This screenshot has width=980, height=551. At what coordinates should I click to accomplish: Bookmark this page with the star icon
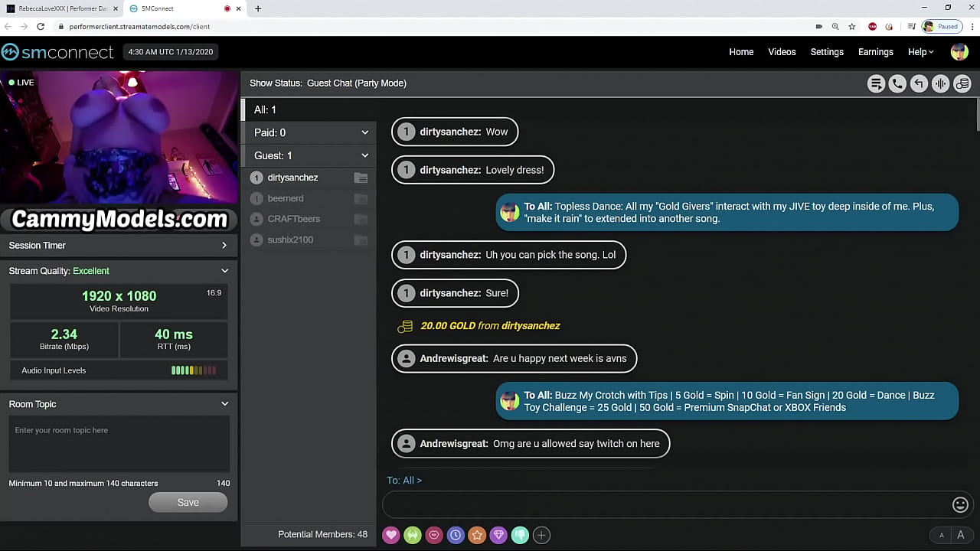pos(852,27)
